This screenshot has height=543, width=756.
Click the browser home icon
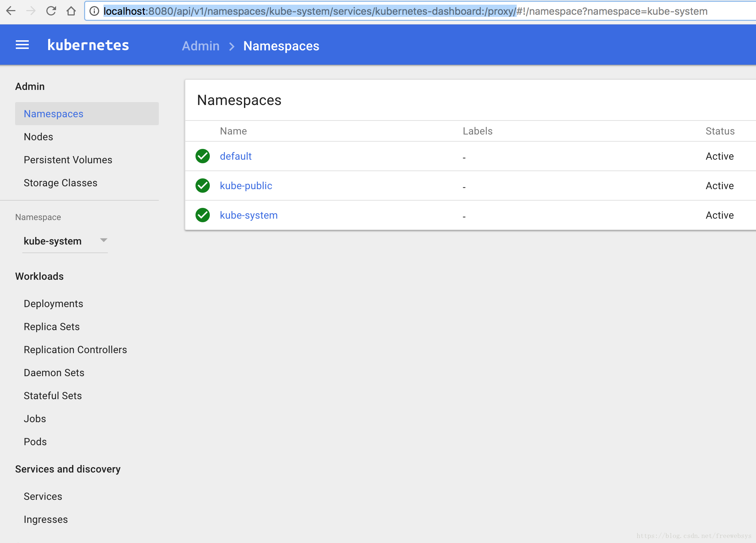(71, 11)
